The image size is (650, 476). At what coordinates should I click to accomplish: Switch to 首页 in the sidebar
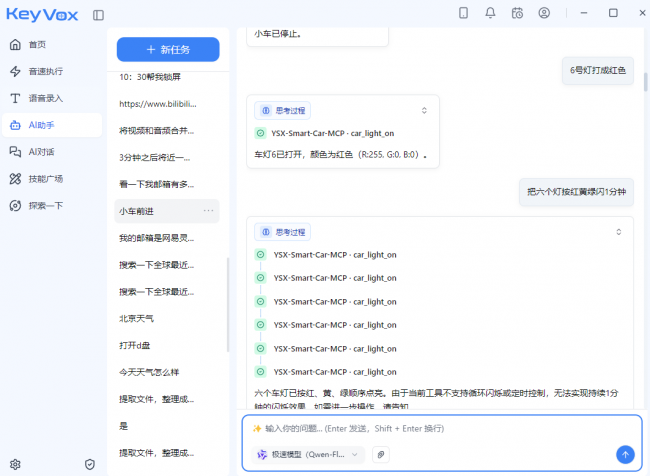37,45
